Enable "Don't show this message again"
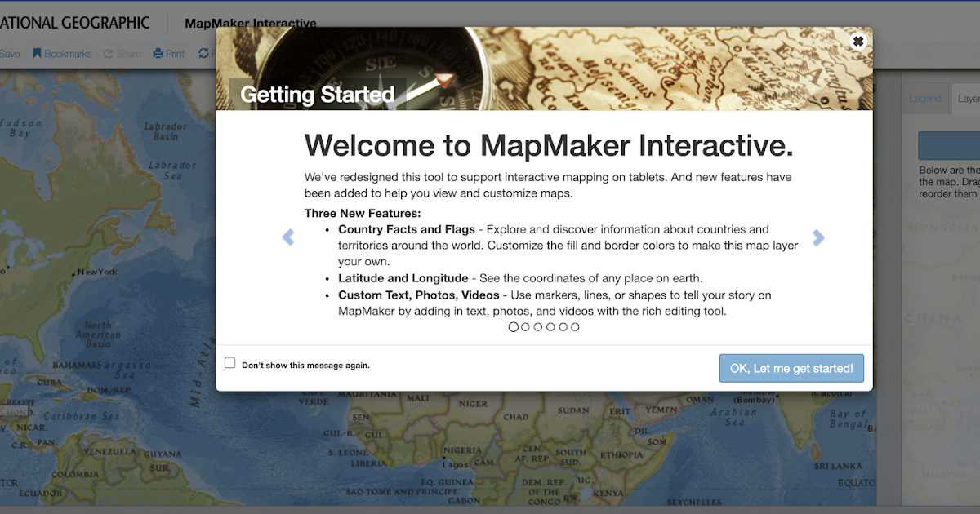Image resolution: width=980 pixels, height=514 pixels. 229,362
